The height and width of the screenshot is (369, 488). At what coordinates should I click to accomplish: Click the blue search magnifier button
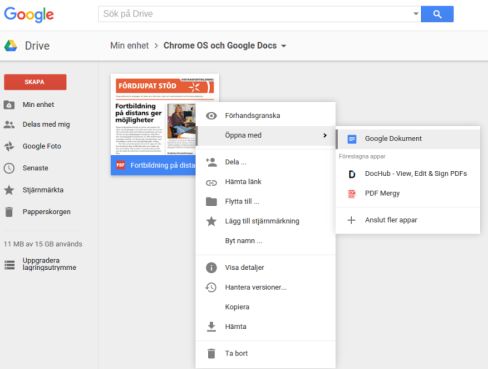437,14
